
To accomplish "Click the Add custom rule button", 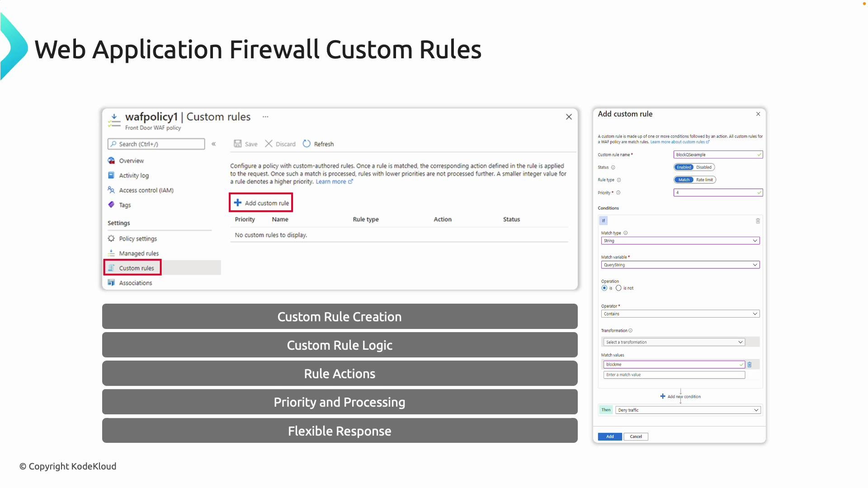I will [x=261, y=203].
